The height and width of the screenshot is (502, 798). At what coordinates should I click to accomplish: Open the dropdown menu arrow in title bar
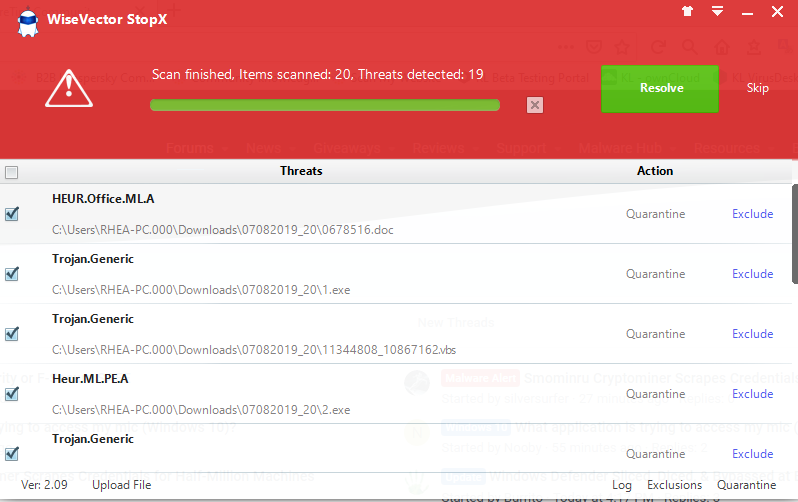(718, 11)
